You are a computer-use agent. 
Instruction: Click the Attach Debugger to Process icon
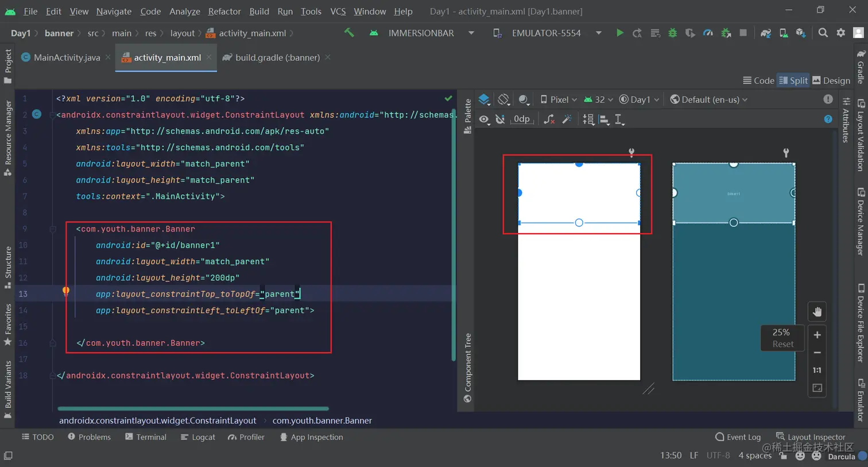pos(726,33)
